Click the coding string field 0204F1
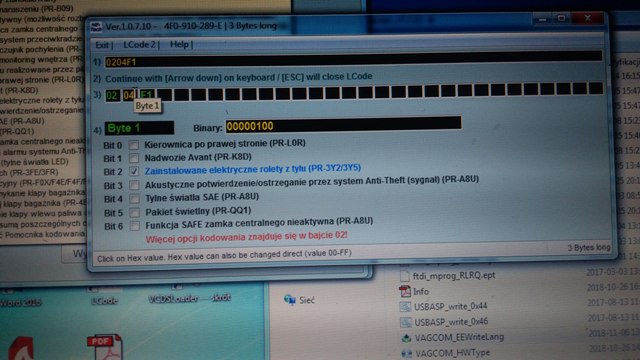Viewport: 640px width, 360px height. click(353, 59)
